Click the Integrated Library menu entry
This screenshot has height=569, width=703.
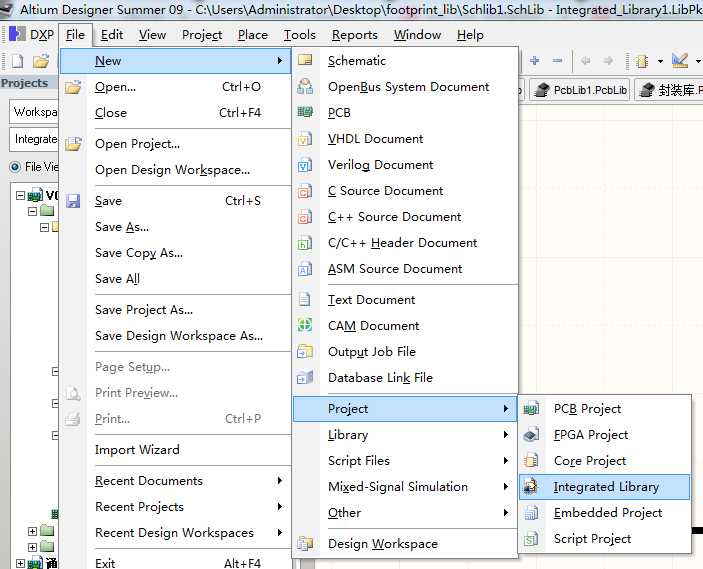coord(604,486)
